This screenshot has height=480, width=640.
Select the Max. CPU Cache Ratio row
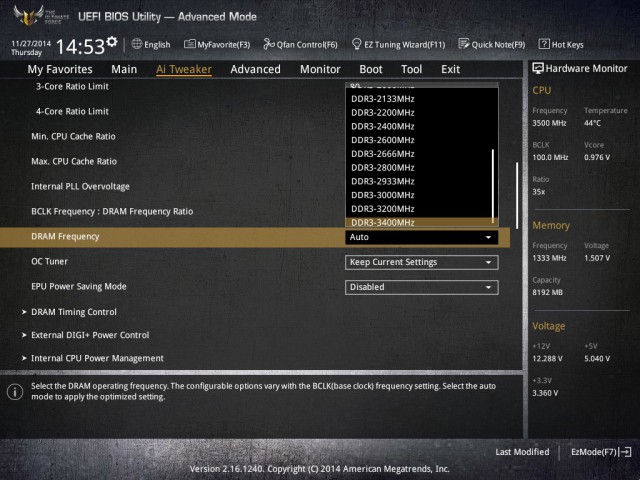[x=74, y=161]
